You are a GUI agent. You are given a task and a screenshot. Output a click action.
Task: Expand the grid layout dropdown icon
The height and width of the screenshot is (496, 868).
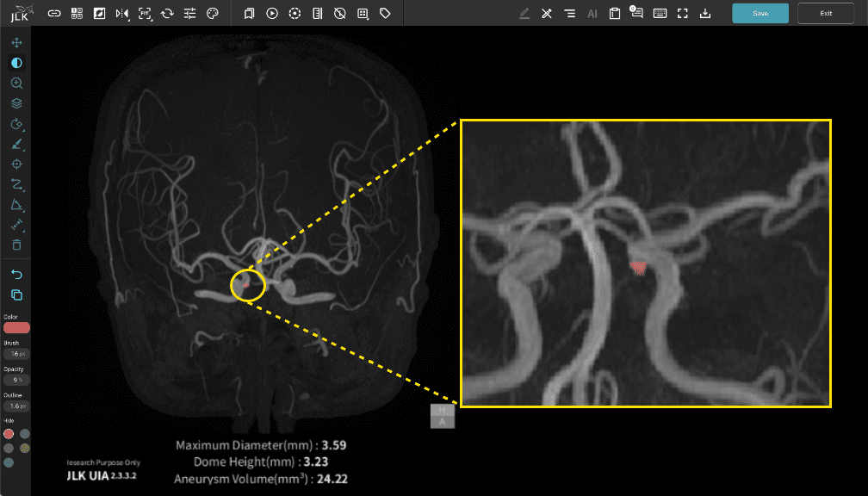point(77,13)
